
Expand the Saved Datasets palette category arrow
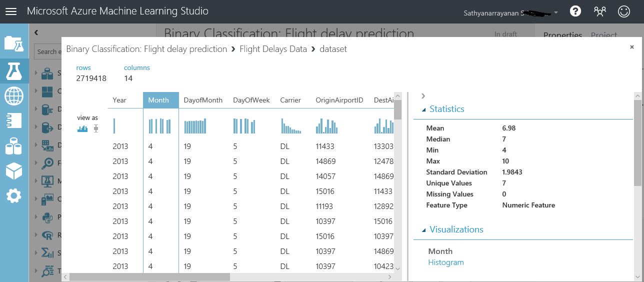click(36, 74)
